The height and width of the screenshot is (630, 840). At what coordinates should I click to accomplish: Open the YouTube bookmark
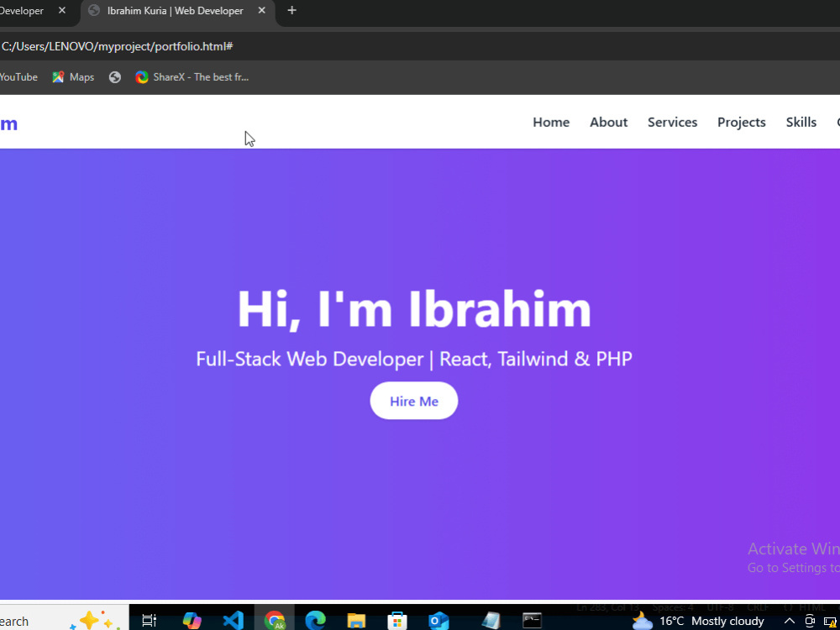(18, 77)
